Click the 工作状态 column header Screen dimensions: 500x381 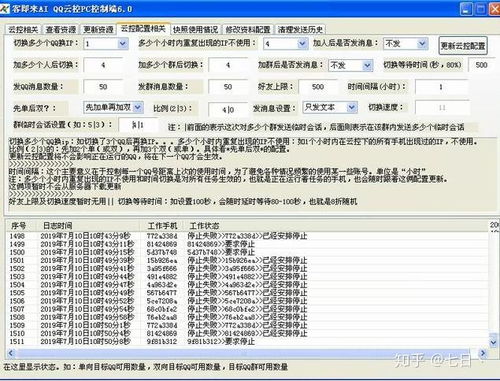point(337,226)
